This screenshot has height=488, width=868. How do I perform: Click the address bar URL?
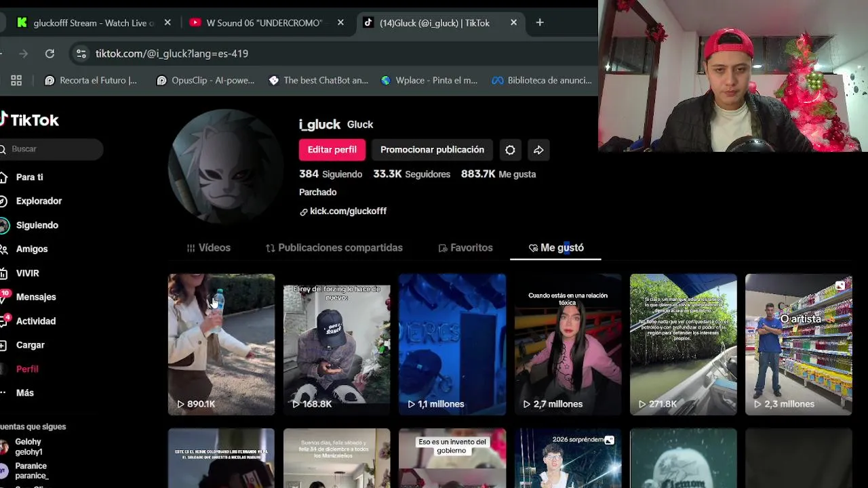coord(172,54)
